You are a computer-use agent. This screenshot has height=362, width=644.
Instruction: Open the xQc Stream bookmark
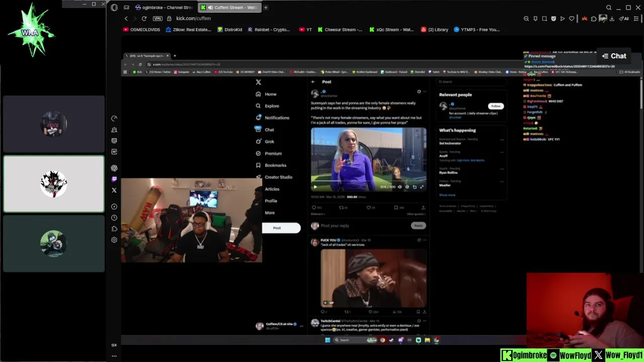click(391, 30)
